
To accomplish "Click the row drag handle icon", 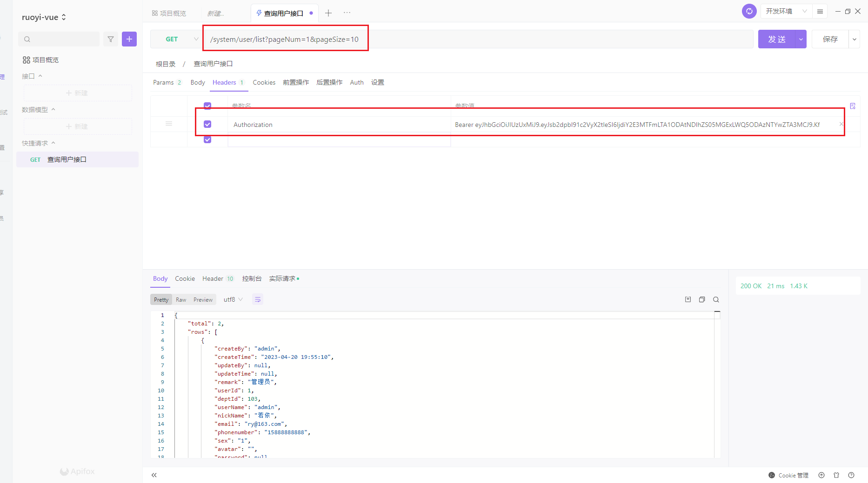I will point(169,124).
